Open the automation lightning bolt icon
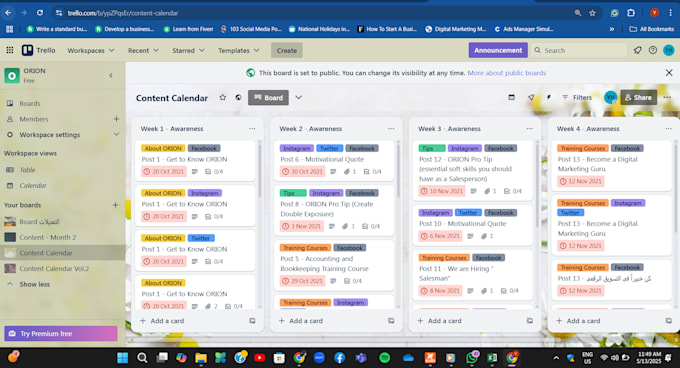This screenshot has width=680, height=368. 548,98
